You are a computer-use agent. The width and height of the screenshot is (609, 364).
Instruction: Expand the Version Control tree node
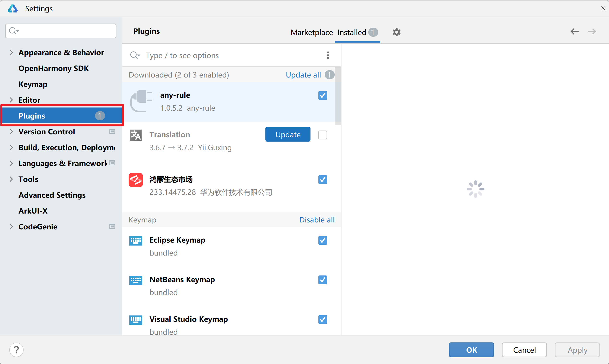pos(11,131)
